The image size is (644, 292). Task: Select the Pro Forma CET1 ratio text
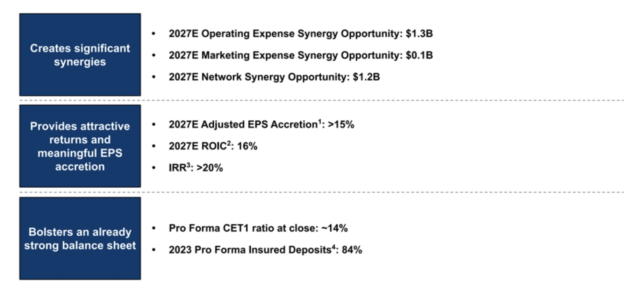tap(258, 228)
